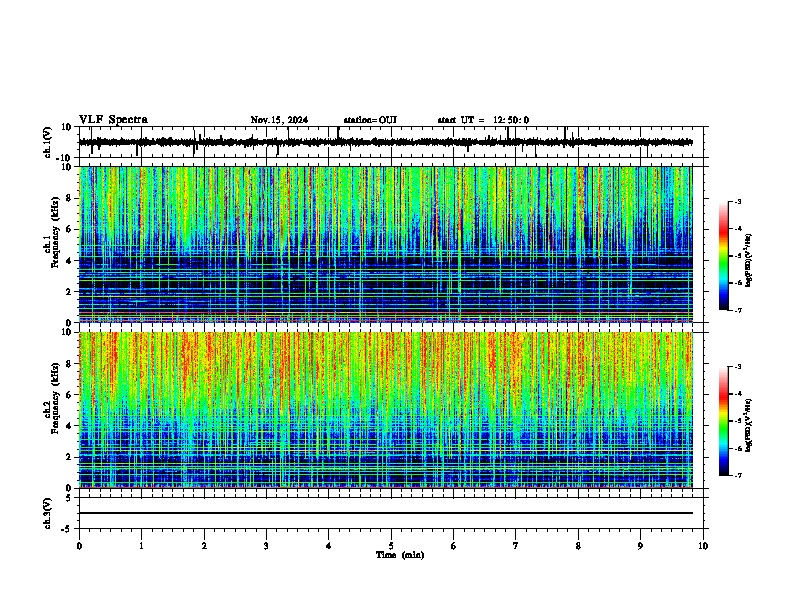The height and width of the screenshot is (612, 792).
Task: Click the "8" kHz tick on ch.2 spectrogram
Action: click(69, 364)
